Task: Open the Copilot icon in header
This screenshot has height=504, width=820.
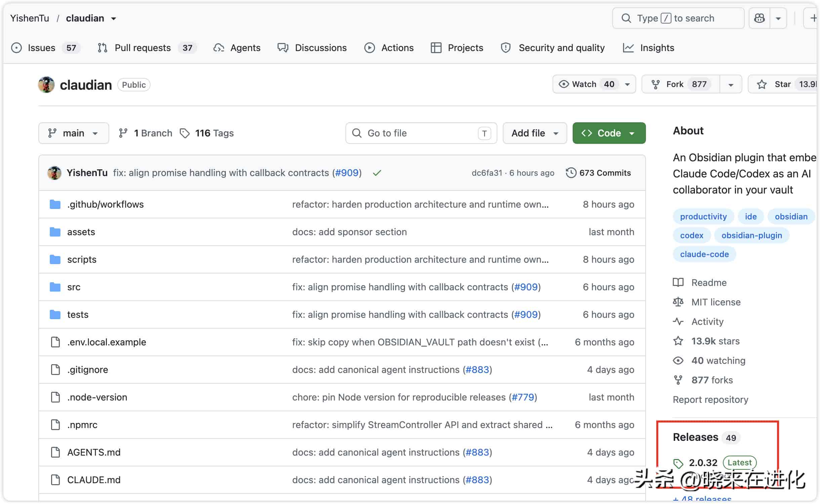Action: (x=759, y=18)
